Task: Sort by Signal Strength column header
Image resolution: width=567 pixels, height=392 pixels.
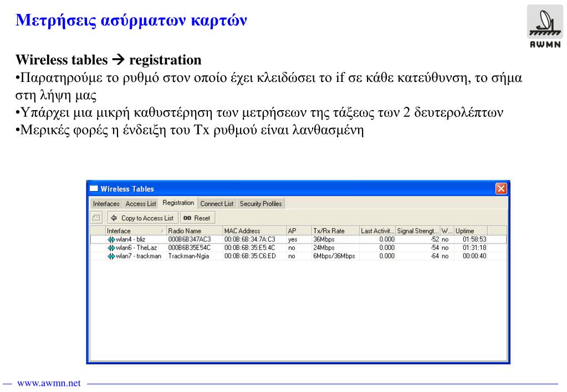Action: point(418,230)
